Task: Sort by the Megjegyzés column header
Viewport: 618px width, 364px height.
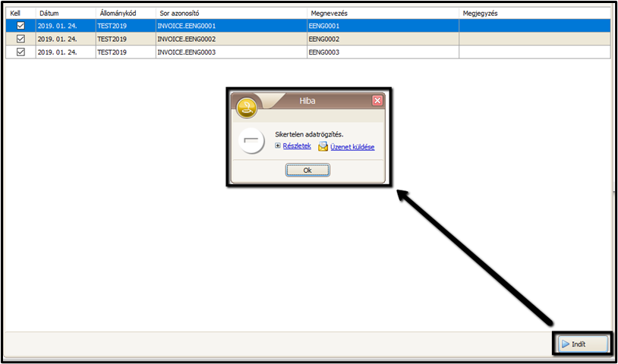Action: pos(534,14)
